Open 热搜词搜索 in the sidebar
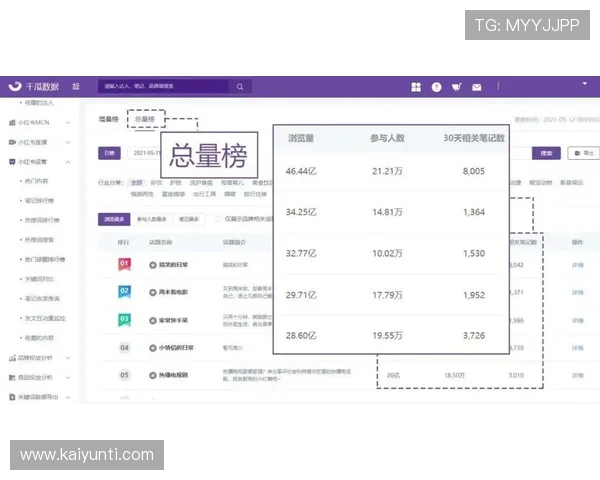This screenshot has width=600, height=480. [x=39, y=240]
